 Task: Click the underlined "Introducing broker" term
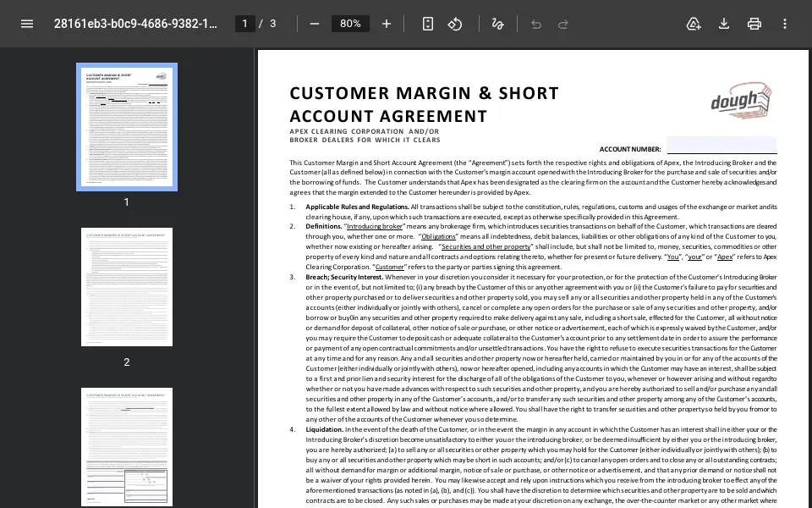tap(375, 227)
